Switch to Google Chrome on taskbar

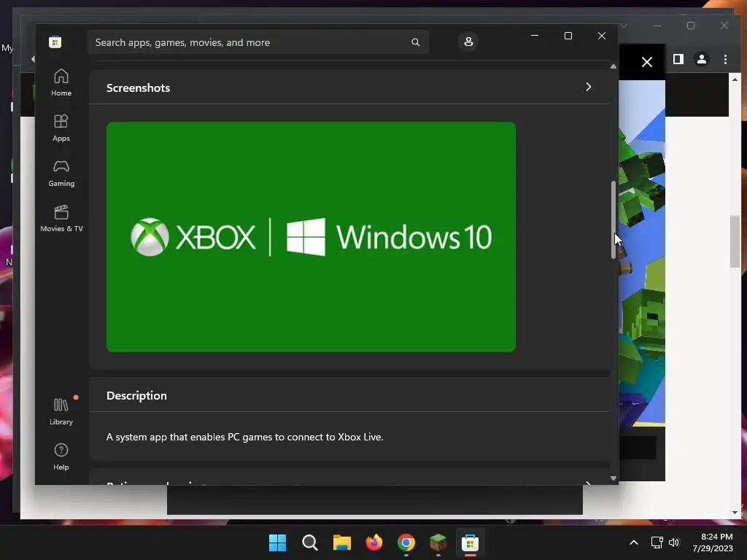click(406, 542)
